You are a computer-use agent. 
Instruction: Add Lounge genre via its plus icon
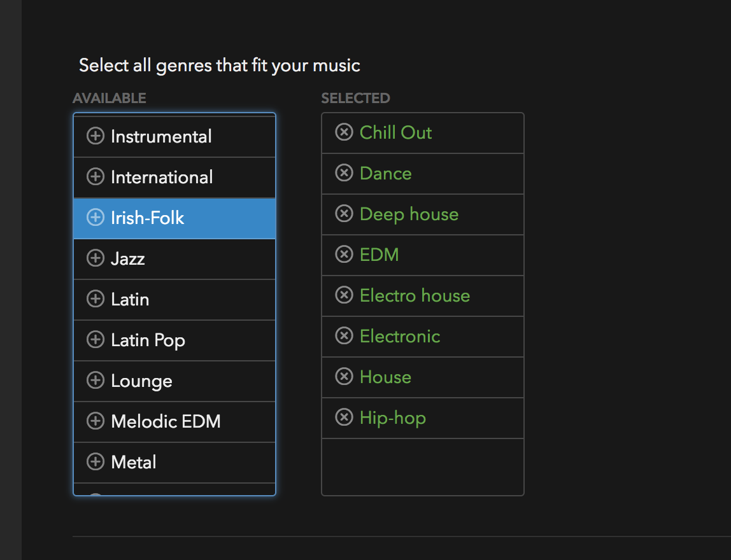pyautogui.click(x=96, y=380)
